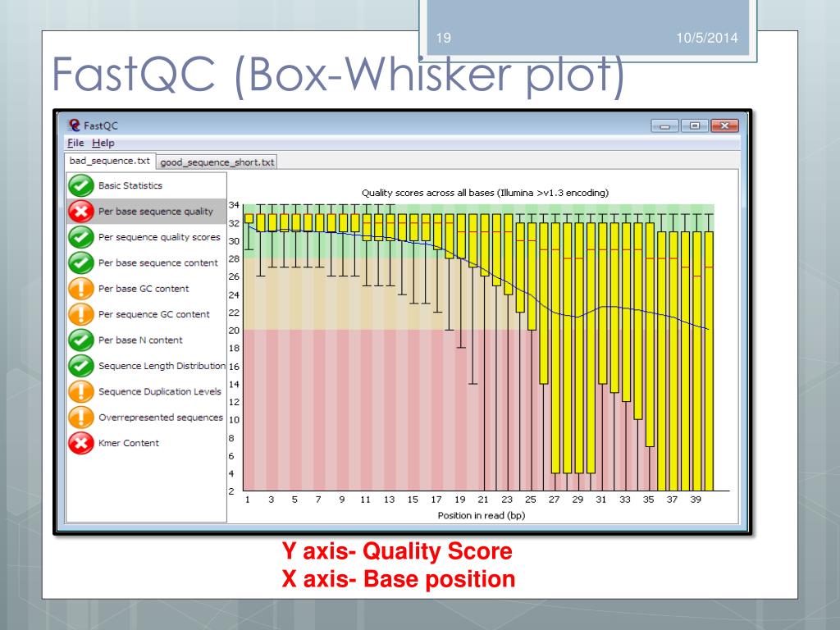The width and height of the screenshot is (840, 630).
Task: Select the Kmer Content module
Action: (x=146, y=442)
